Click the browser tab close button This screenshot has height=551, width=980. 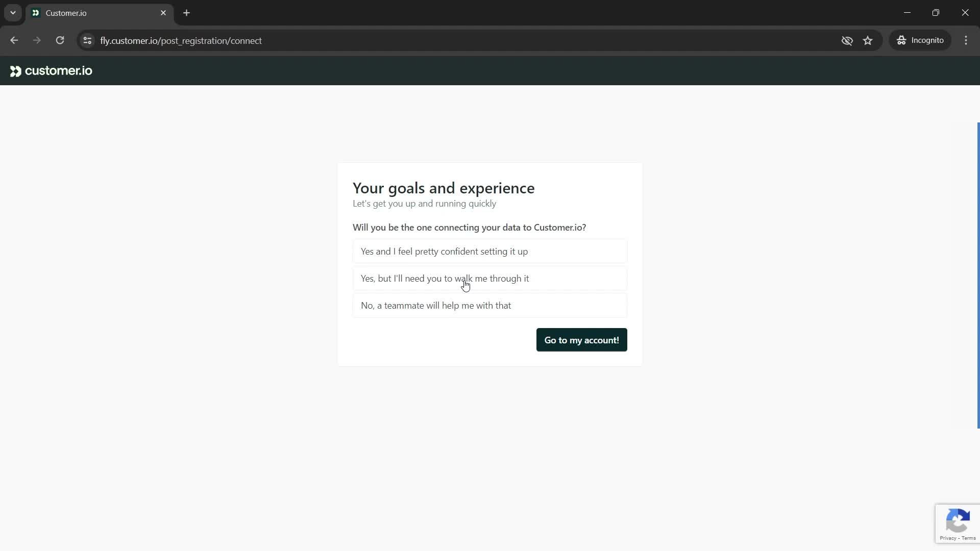pos(162,13)
